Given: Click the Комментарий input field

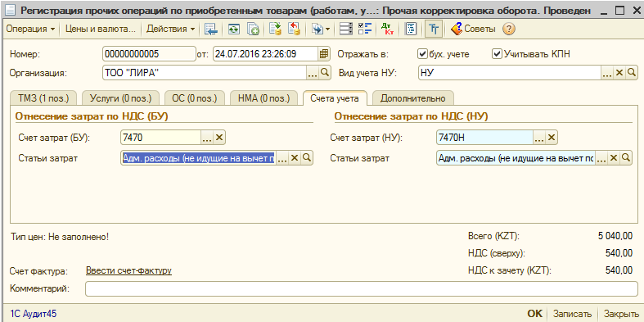Looking at the screenshot, I should point(362,288).
